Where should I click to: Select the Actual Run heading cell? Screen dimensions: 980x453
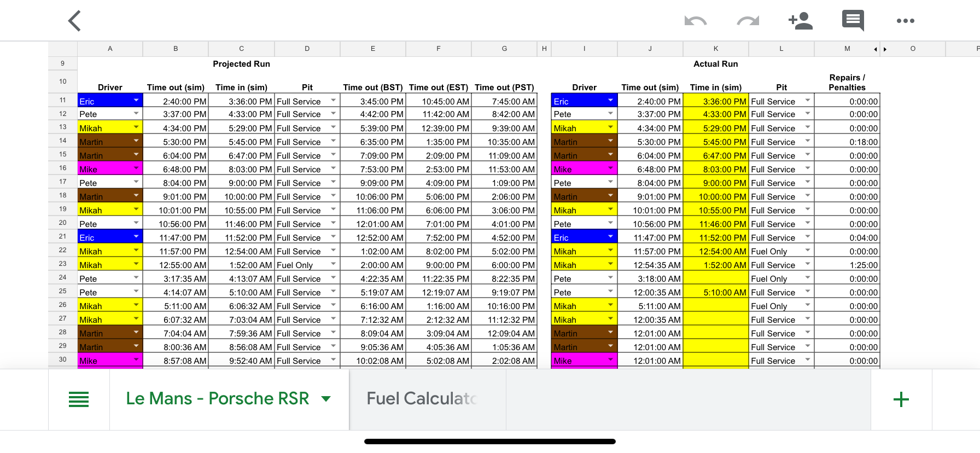(715, 64)
